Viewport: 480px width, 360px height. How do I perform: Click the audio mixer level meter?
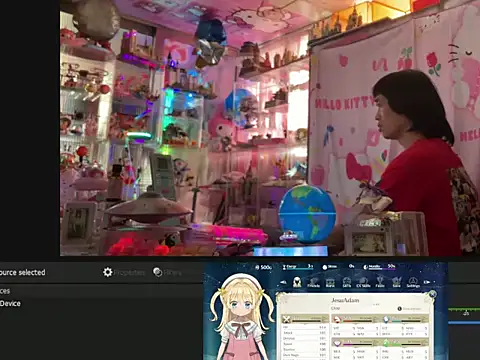point(464,310)
